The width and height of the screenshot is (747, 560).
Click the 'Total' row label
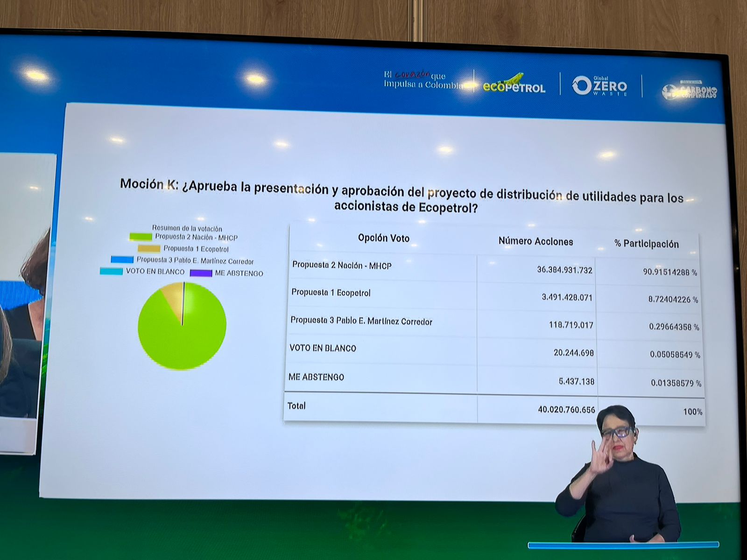296,406
